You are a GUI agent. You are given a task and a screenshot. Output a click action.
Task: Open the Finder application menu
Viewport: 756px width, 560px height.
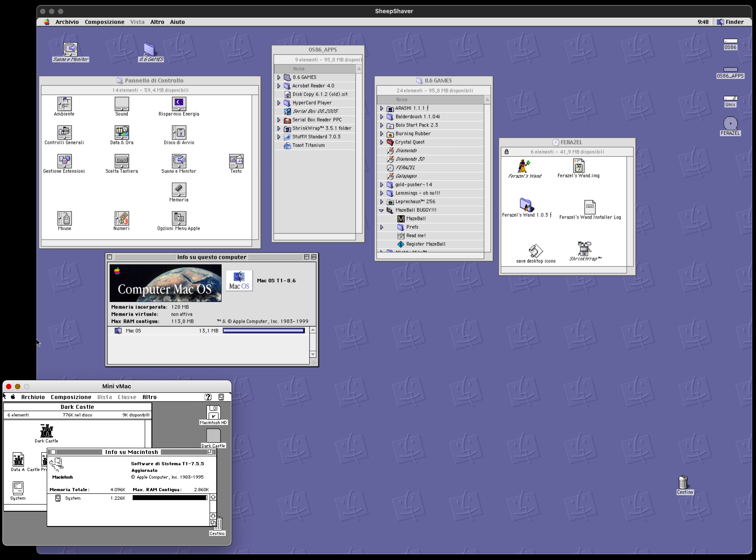coord(730,22)
